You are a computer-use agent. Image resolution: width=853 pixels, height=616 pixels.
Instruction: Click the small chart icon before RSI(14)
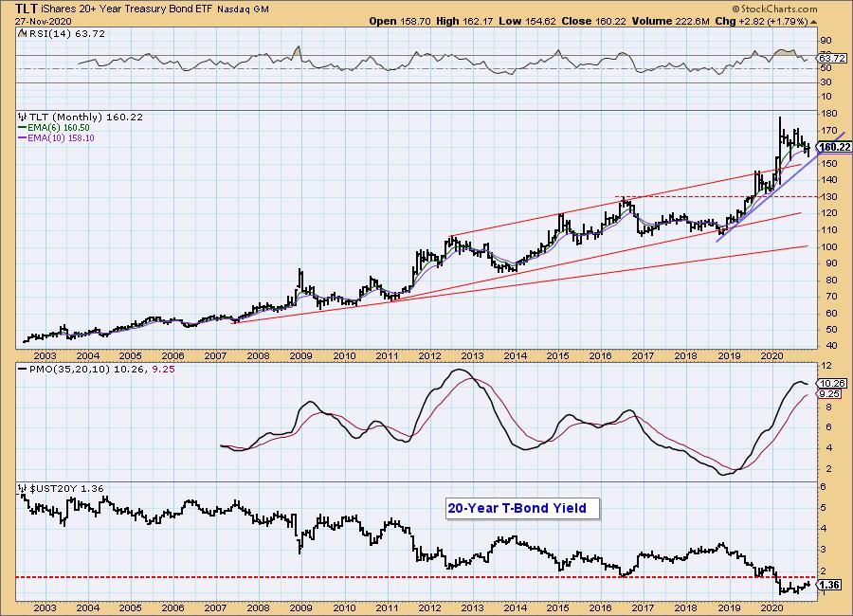tap(21, 33)
